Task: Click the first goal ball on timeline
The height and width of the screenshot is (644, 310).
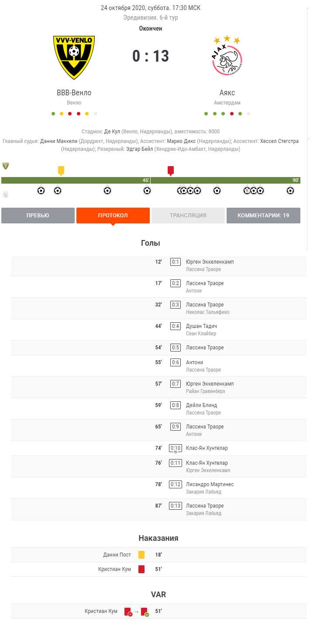Action: (x=41, y=191)
